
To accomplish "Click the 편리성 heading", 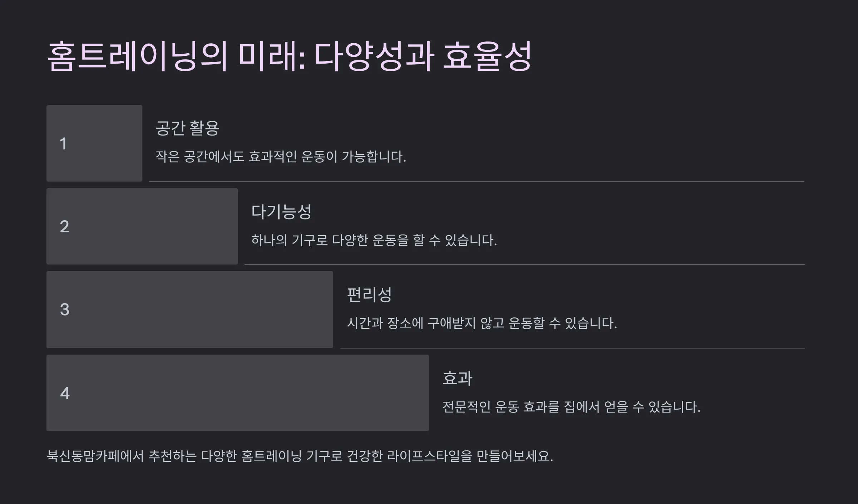I will (369, 295).
